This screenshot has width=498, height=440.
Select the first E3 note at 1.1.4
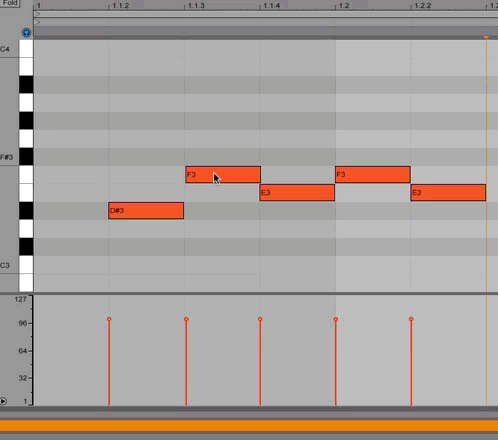[x=297, y=193]
